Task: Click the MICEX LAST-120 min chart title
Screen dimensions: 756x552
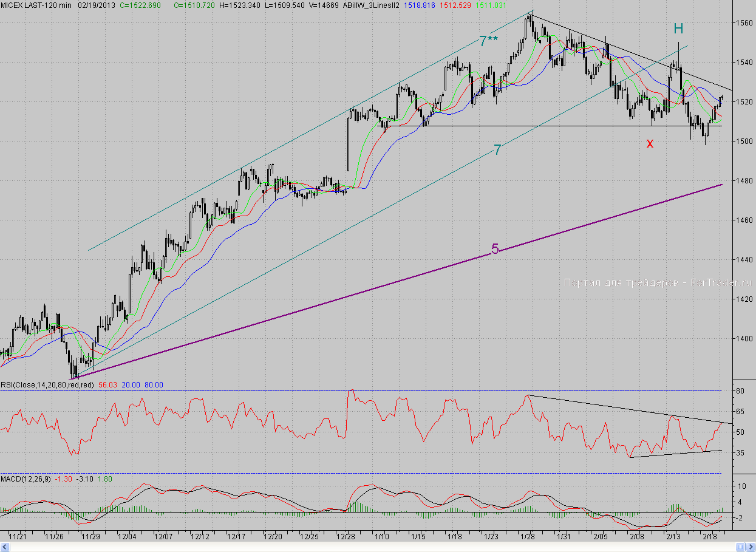Action: (x=36, y=4)
